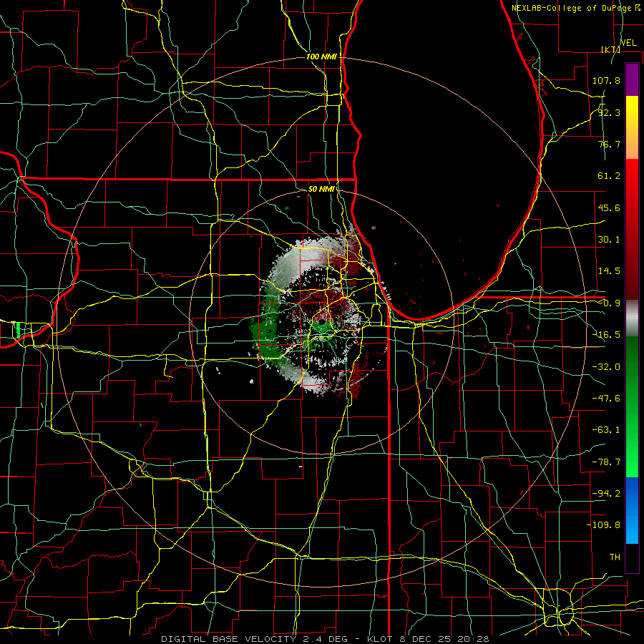The width and height of the screenshot is (644, 644).
Task: Click the 76.7 velocity legend value
Action: click(609, 144)
